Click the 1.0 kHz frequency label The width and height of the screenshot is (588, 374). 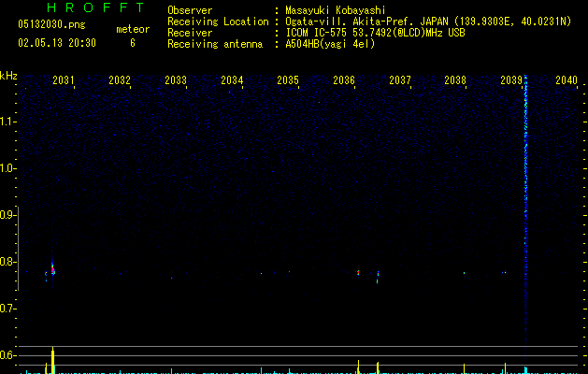7,168
